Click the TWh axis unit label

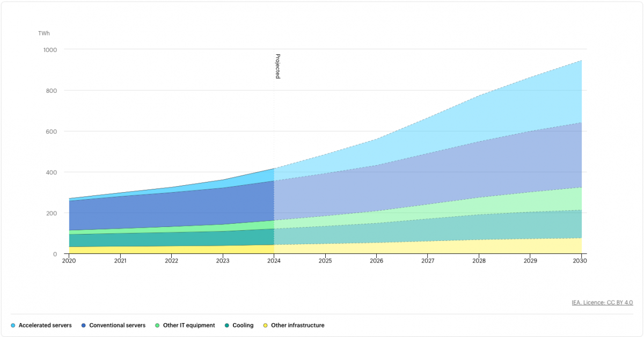click(x=43, y=33)
